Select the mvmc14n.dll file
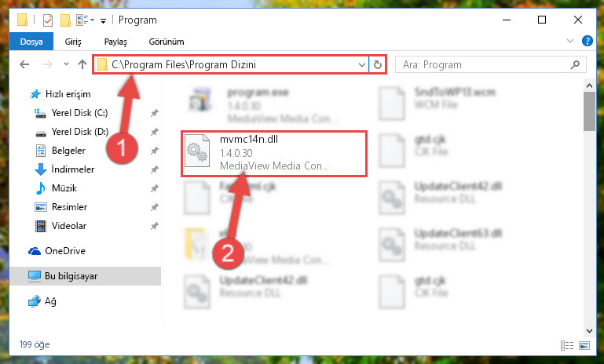Image resolution: width=604 pixels, height=364 pixels. (x=274, y=153)
